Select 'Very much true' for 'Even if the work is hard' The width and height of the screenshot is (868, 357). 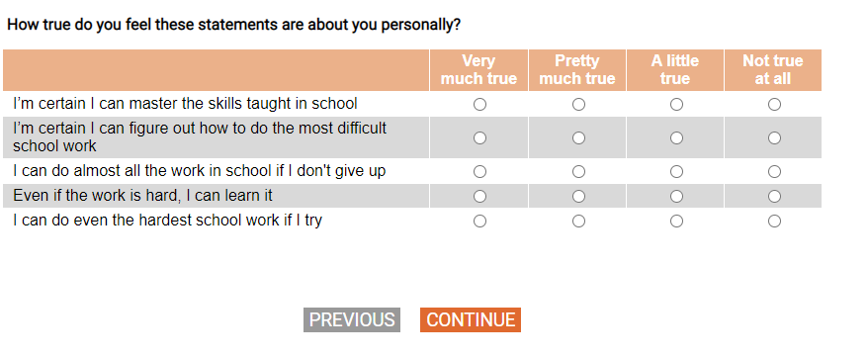tap(479, 197)
